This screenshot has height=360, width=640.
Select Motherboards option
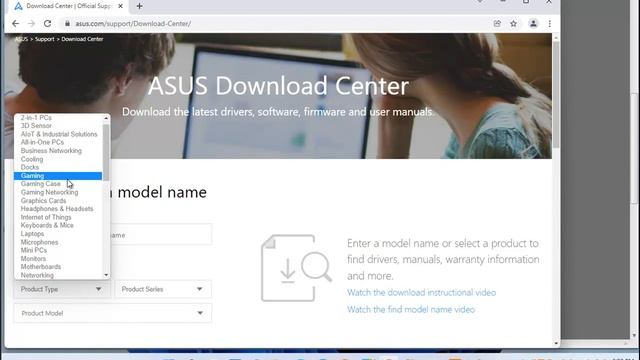coord(58,267)
